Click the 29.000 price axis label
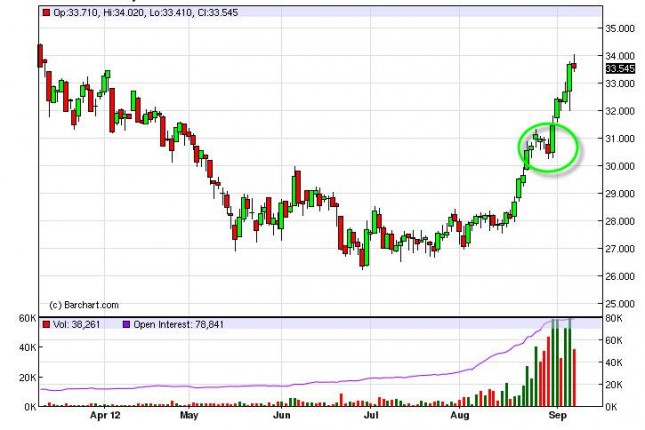 point(619,193)
